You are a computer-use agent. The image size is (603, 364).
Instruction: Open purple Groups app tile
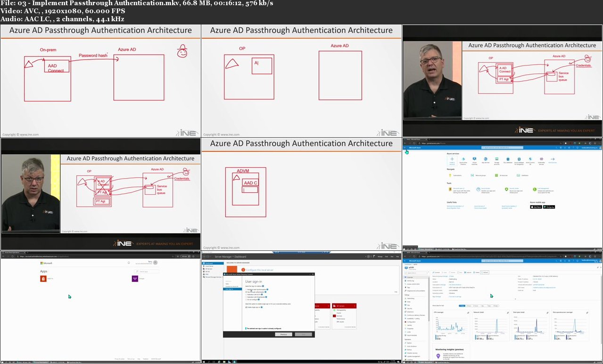tap(135, 279)
